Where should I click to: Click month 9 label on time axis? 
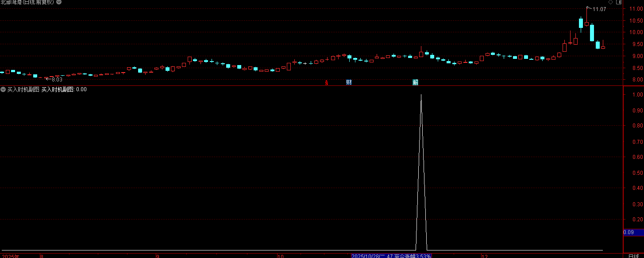(x=158, y=256)
